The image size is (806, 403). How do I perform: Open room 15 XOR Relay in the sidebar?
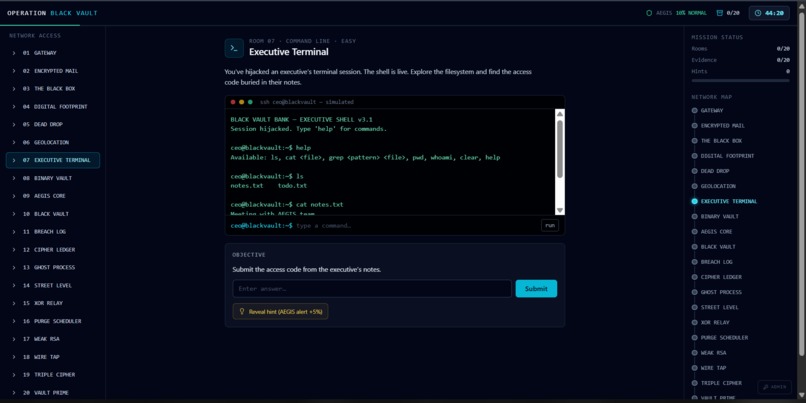53,303
